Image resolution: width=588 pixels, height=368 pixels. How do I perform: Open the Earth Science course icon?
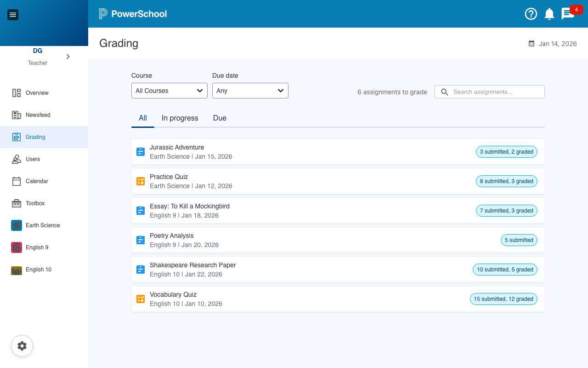(x=17, y=225)
